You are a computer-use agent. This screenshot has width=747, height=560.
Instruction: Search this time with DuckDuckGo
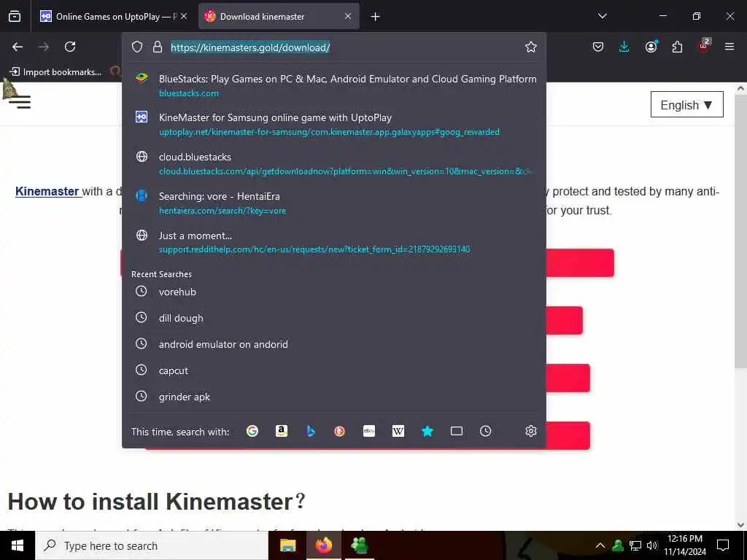pyautogui.click(x=339, y=431)
